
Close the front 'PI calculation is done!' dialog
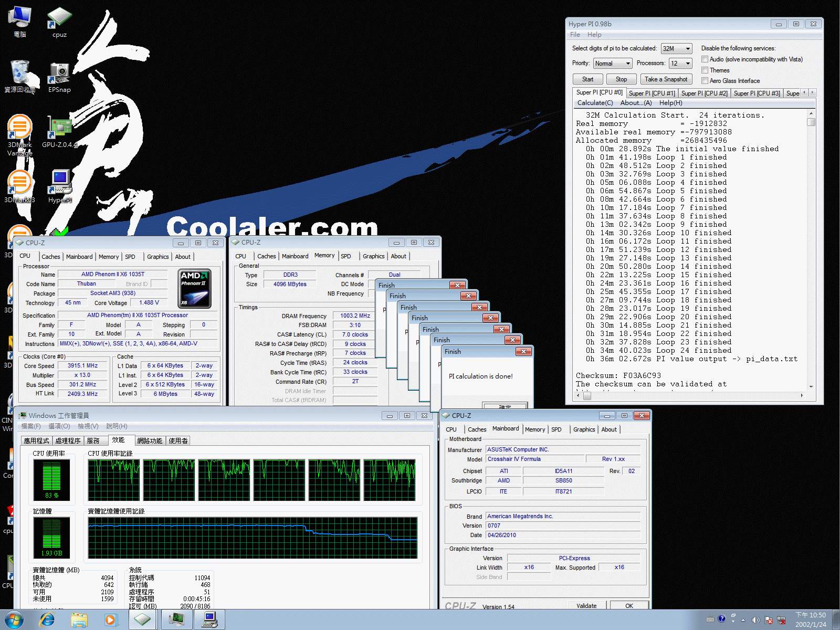[x=524, y=351]
